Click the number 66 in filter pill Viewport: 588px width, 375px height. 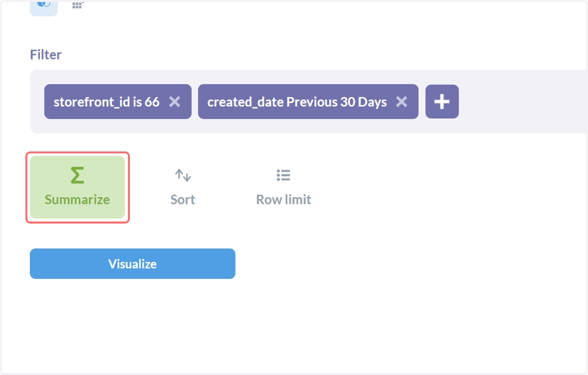click(x=152, y=101)
